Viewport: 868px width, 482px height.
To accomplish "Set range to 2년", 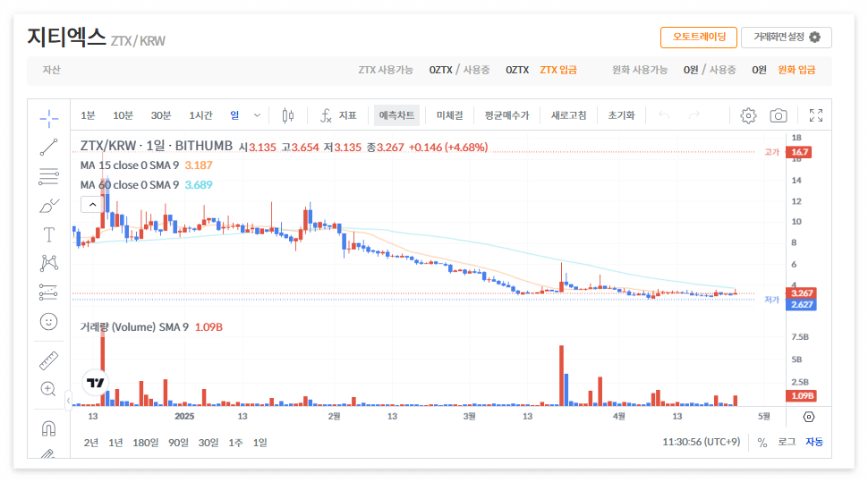I will click(x=90, y=442).
